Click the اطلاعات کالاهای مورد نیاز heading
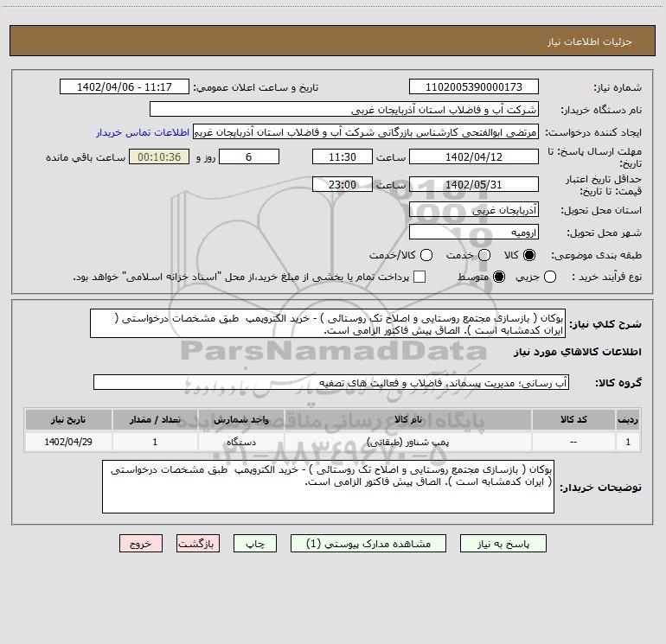 578,352
